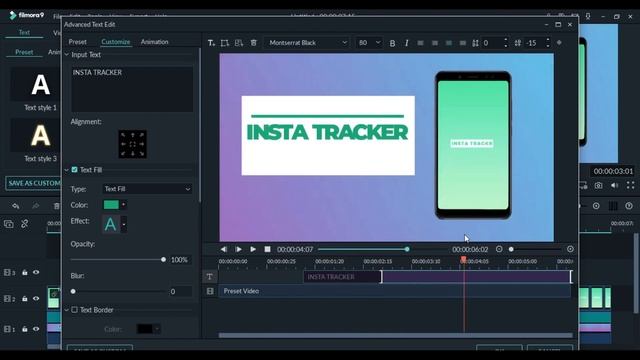Click the undo icon in main window
The image size is (640, 360).
click(16, 206)
